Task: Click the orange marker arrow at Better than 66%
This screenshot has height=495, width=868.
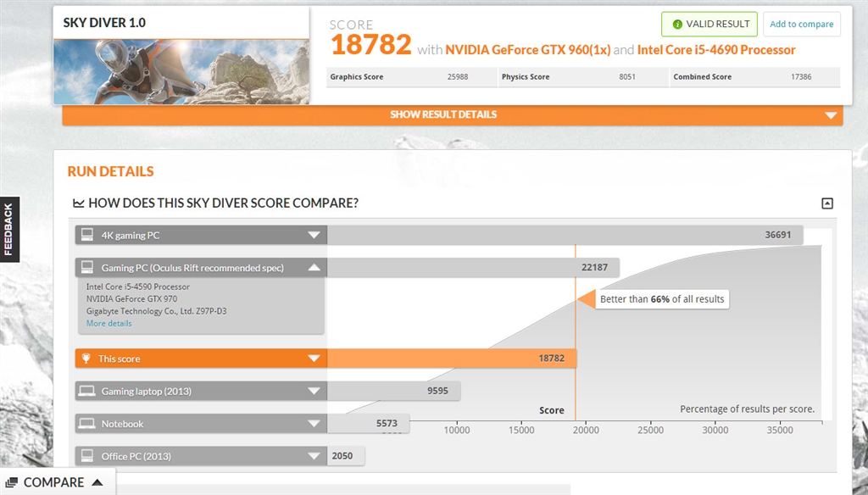Action: point(587,299)
